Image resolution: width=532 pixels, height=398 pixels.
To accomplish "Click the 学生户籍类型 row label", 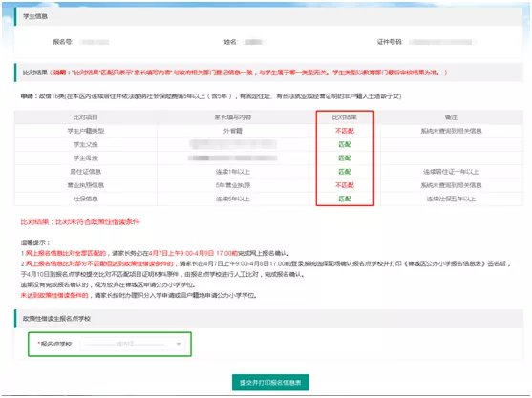I will [86, 131].
